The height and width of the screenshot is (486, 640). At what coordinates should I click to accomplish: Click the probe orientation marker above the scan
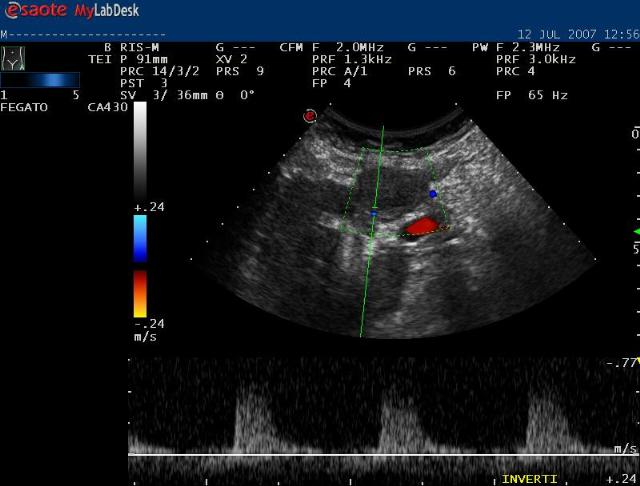point(310,117)
